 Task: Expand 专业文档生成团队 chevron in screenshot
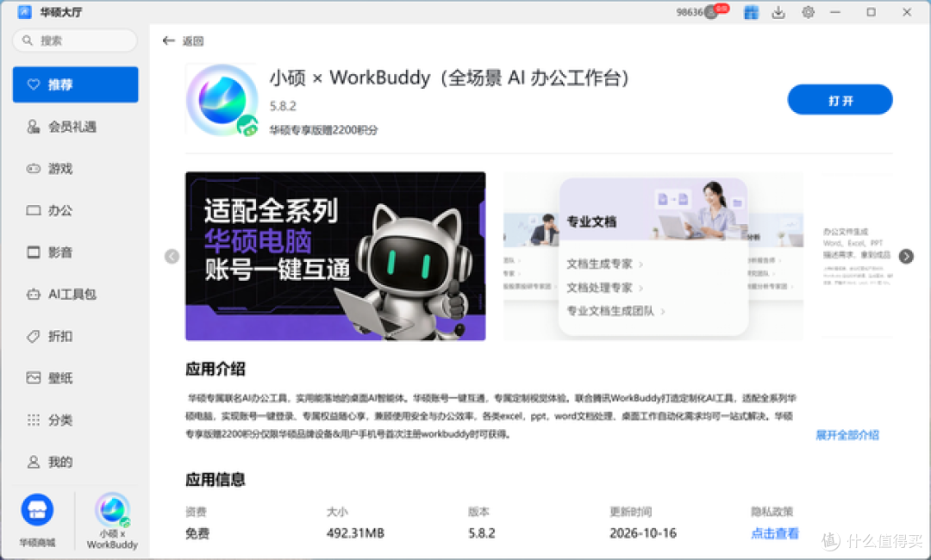663,311
